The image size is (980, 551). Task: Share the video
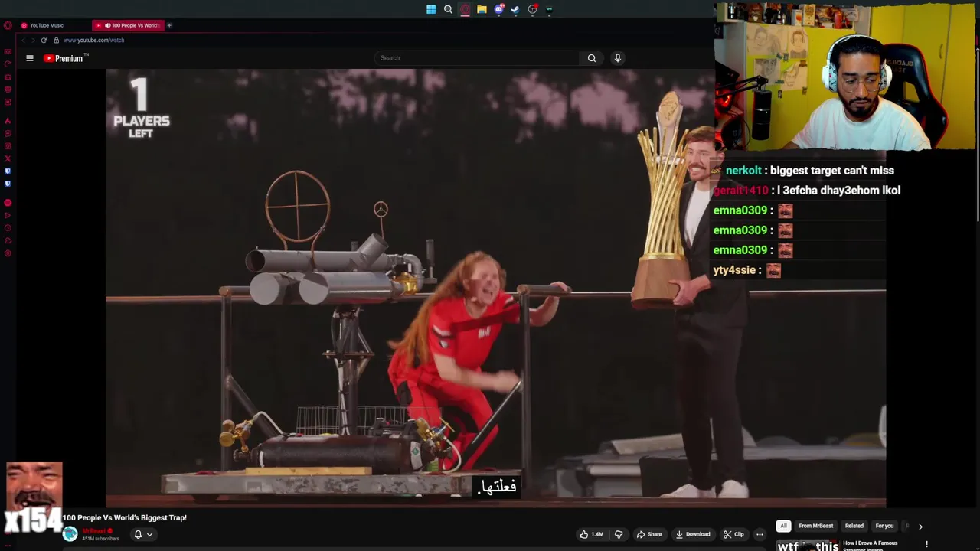click(x=648, y=534)
